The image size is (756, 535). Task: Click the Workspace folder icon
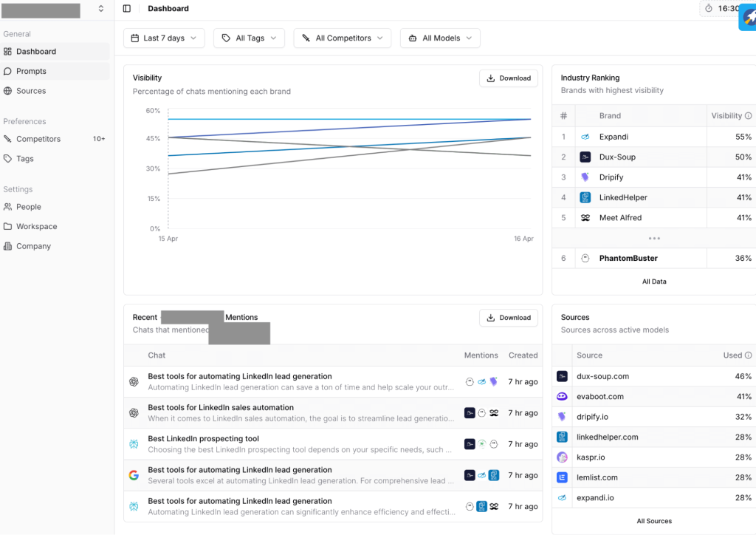pyautogui.click(x=7, y=227)
